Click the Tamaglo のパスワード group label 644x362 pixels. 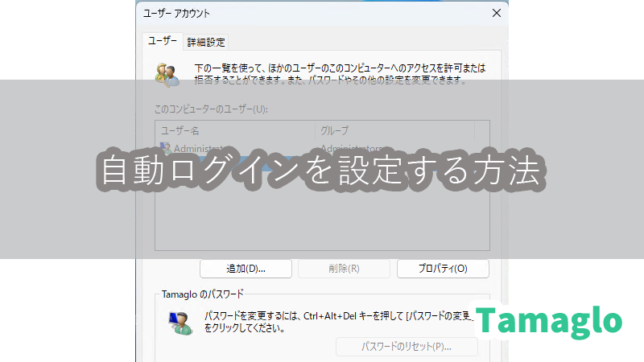click(x=202, y=294)
